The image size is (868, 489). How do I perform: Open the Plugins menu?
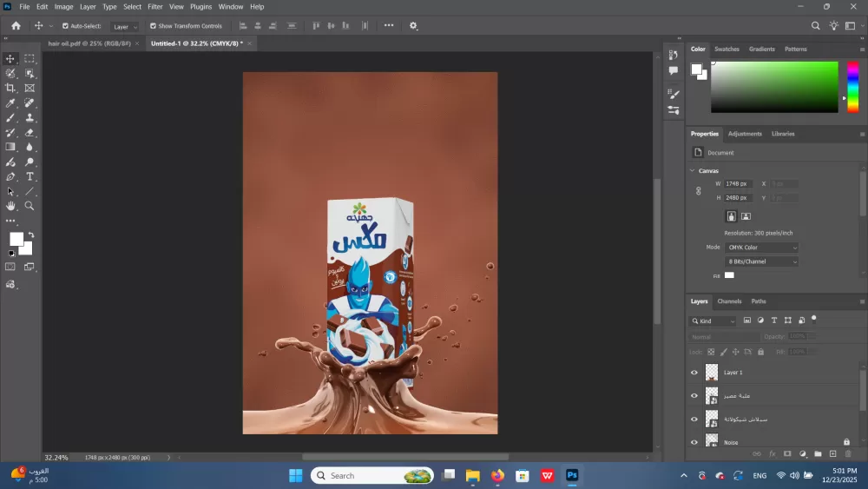[x=201, y=7]
